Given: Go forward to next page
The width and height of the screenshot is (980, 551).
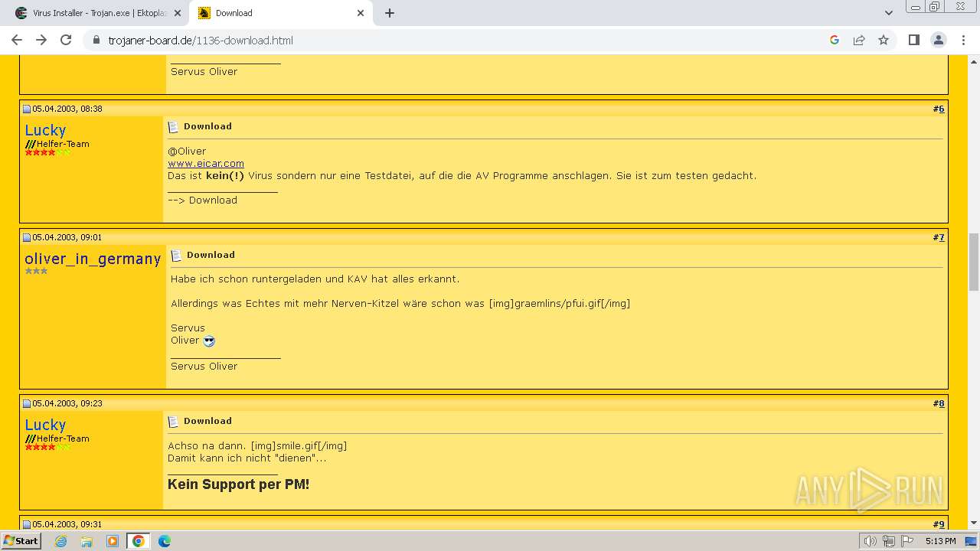Looking at the screenshot, I should click(x=41, y=40).
